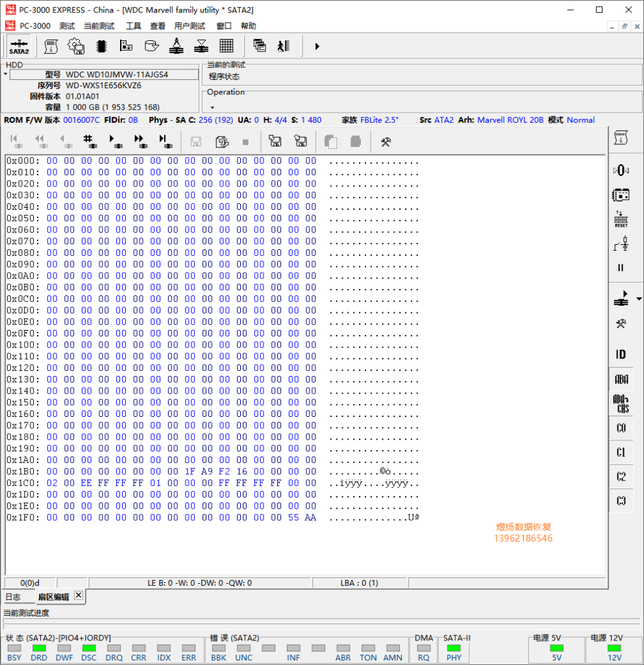Open the 工具 menu
644x665 pixels.
pyautogui.click(x=134, y=26)
